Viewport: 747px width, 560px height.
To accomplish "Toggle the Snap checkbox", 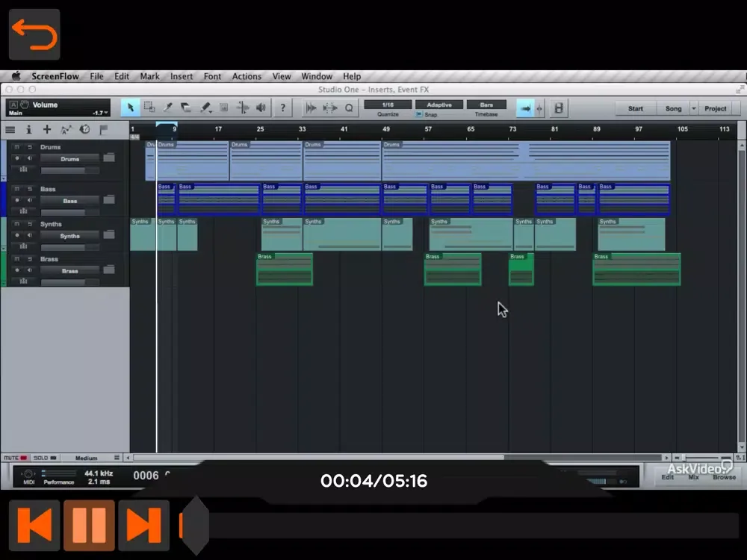I will (419, 114).
